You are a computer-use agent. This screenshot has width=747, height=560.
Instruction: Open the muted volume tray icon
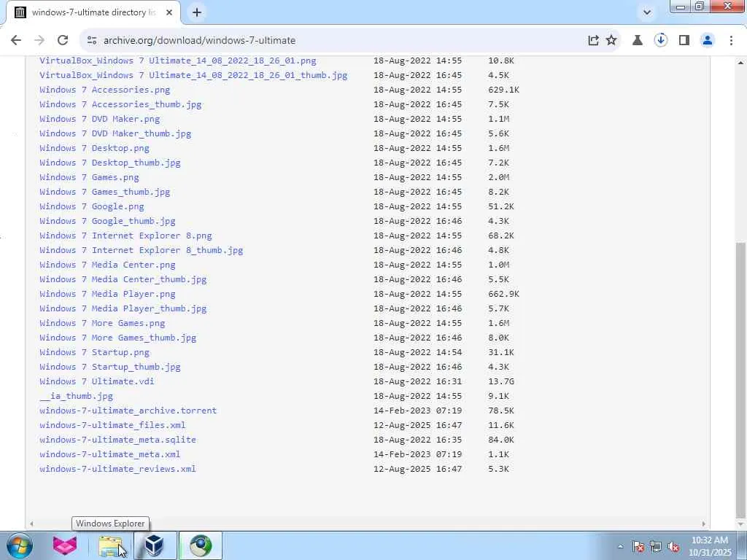click(673, 547)
